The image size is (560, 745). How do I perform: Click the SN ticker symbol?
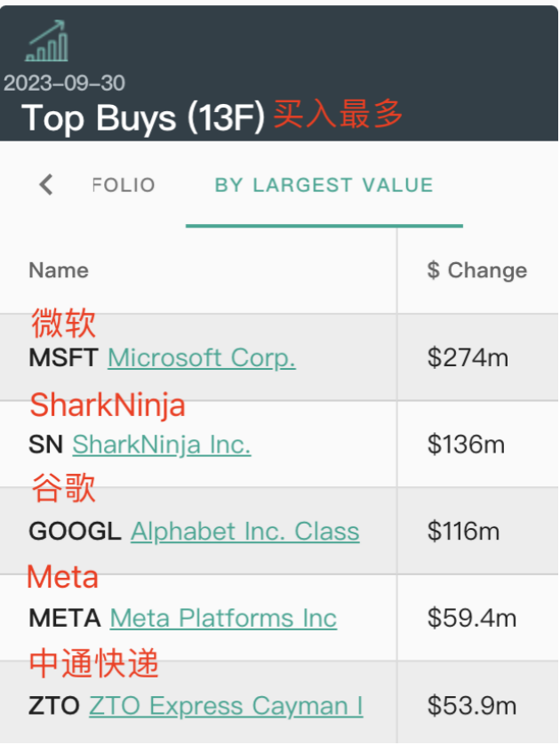(45, 445)
